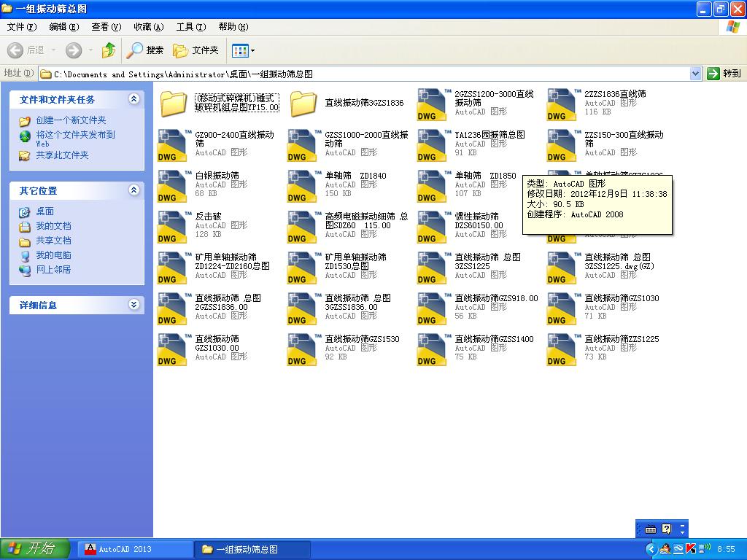Go to 共享文档 location
The image size is (747, 560).
pos(53,241)
